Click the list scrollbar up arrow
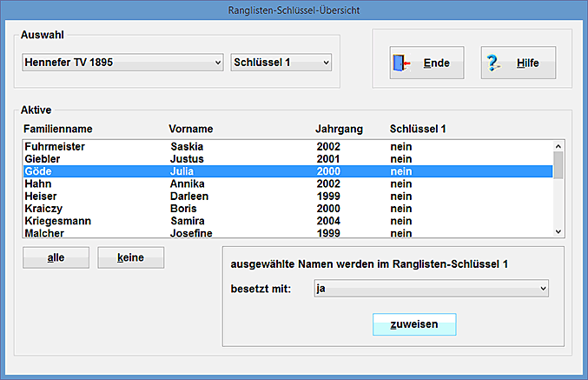 [558, 146]
